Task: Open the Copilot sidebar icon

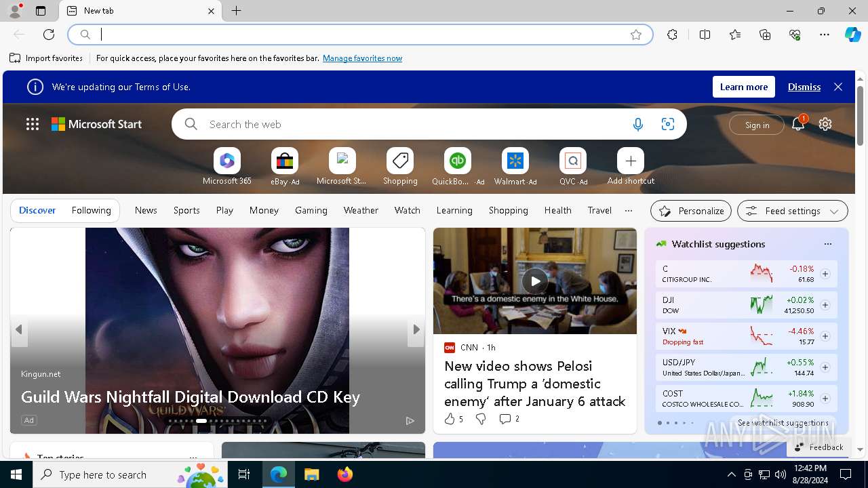Action: (x=852, y=35)
